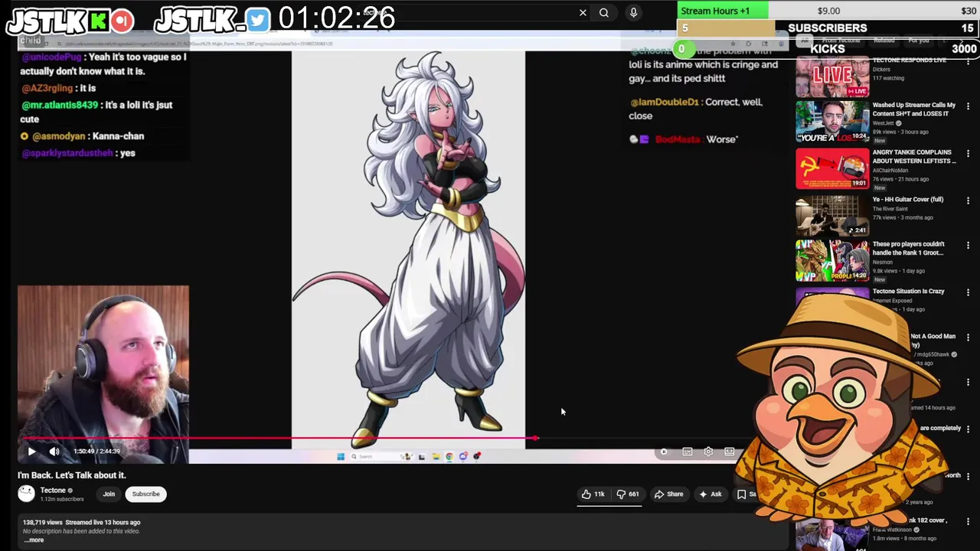Screen dimensions: 980x551
Task: Open more options for Ye Guitar Cover
Action: coord(968,201)
